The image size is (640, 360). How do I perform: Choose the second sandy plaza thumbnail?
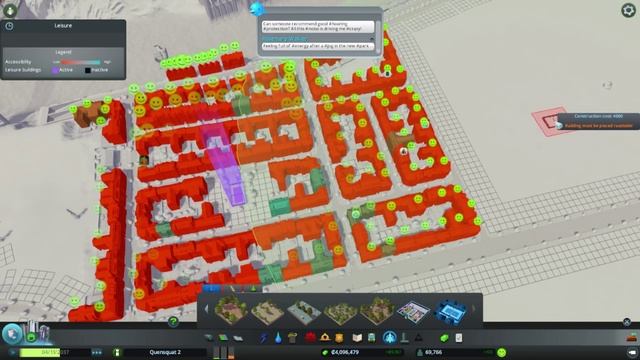pos(267,312)
